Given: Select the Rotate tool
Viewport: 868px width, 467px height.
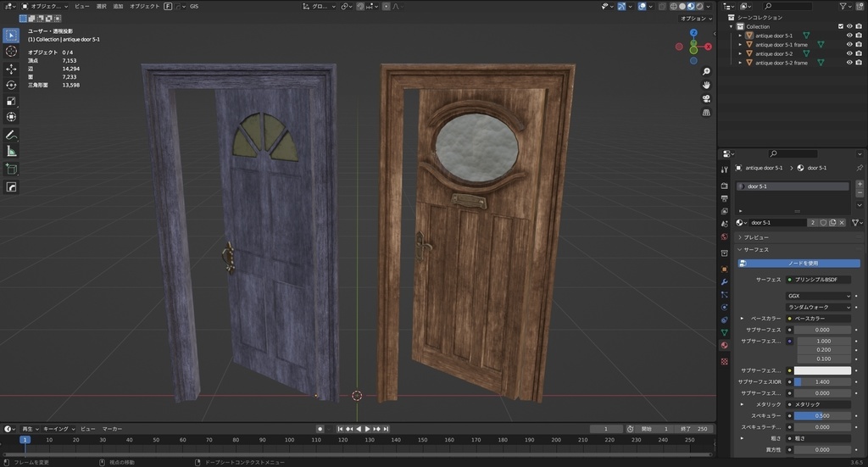Looking at the screenshot, I should pos(11,85).
